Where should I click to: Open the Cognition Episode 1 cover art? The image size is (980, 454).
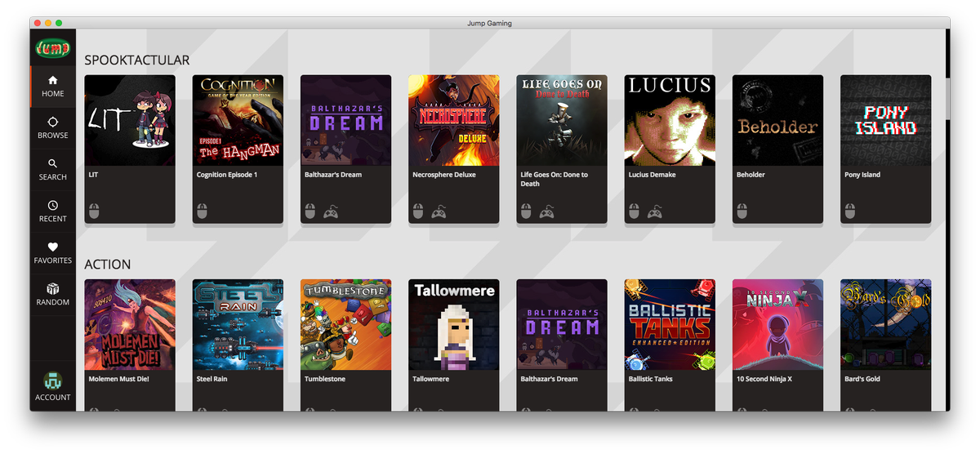(238, 120)
